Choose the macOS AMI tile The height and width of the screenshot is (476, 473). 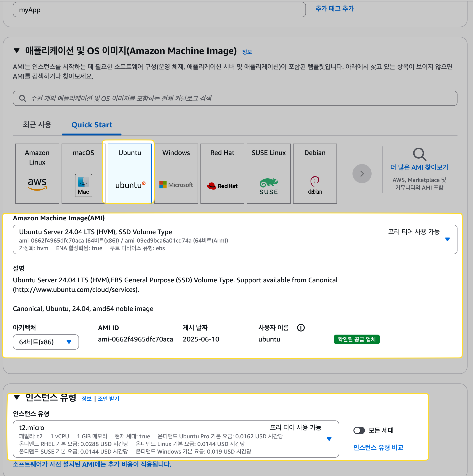83,173
